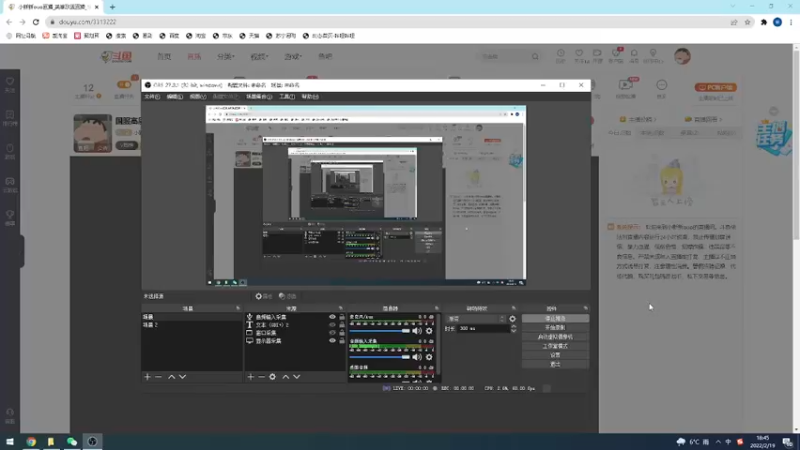Open the Windows Start menu
The image size is (800, 450).
pos(10,441)
